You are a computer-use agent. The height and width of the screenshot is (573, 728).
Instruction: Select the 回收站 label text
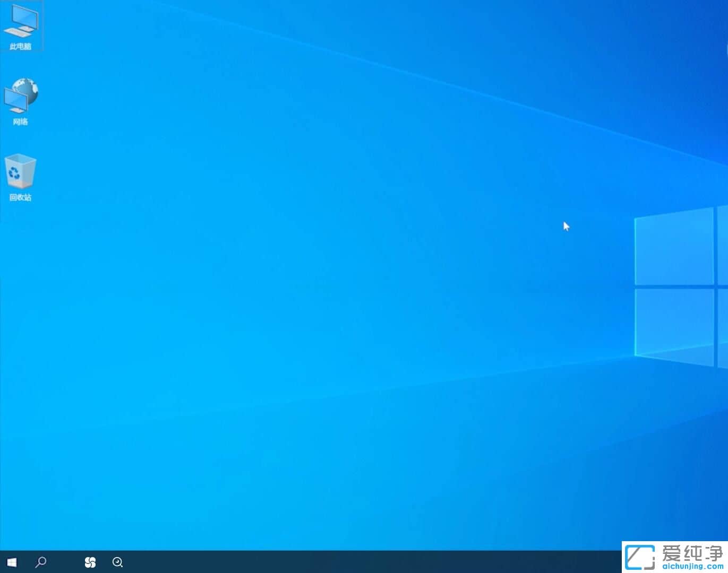[x=20, y=197]
